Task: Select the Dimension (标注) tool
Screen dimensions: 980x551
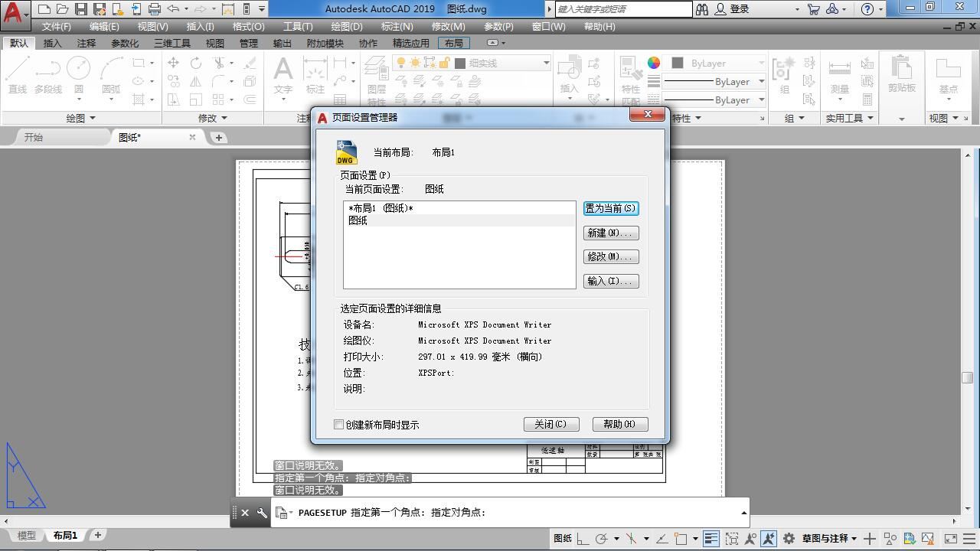Action: 315,75
